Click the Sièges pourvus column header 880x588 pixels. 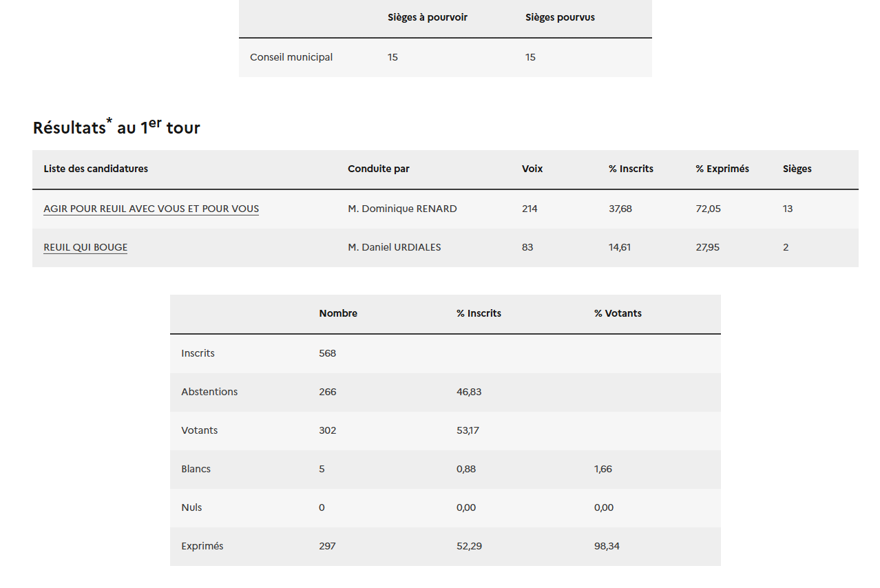click(560, 17)
